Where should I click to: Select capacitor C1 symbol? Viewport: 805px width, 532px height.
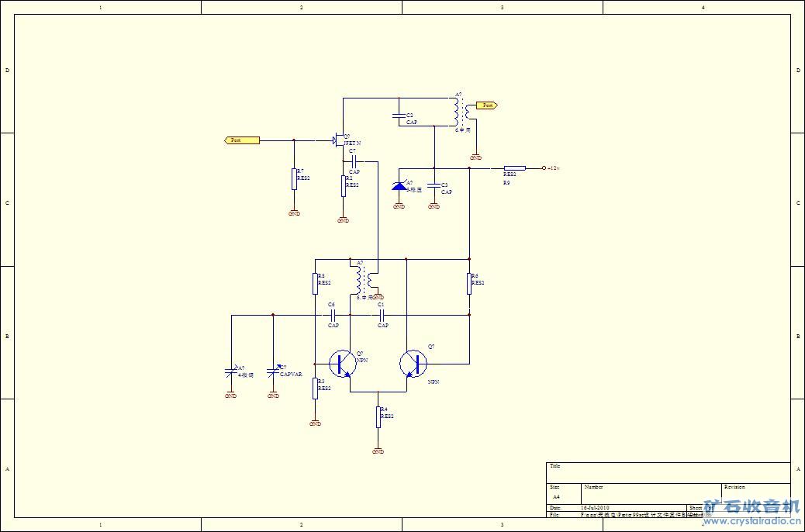coord(382,315)
